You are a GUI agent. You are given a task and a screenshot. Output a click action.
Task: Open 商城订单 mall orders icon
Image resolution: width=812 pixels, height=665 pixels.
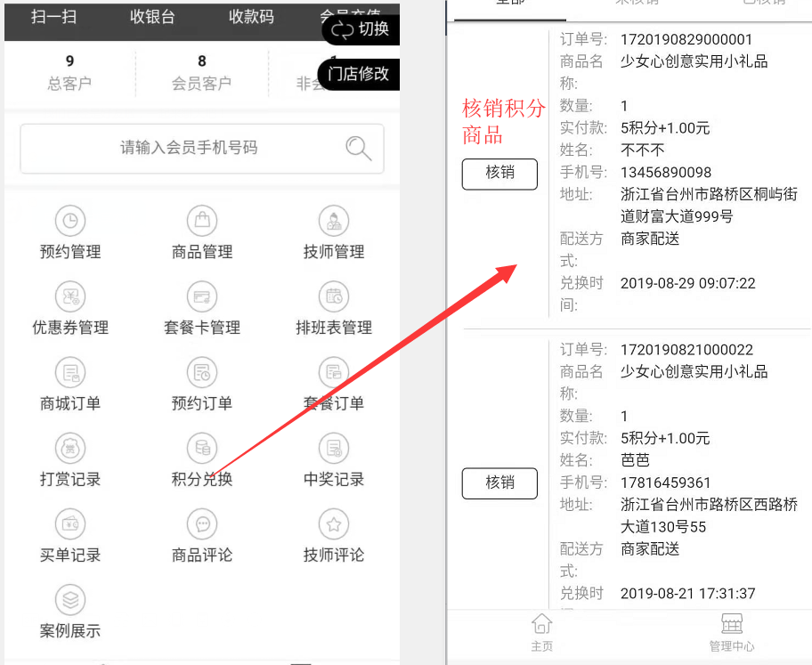70,373
